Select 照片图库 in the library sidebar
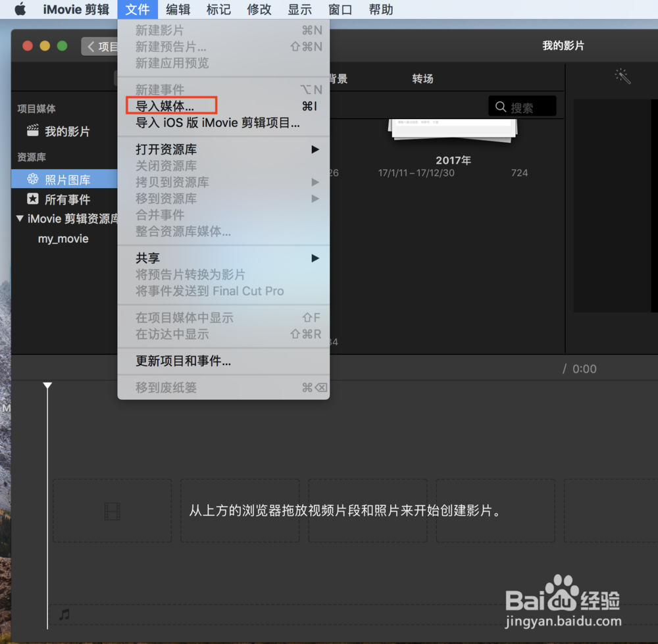Viewport: 658px width, 644px height. 64,180
